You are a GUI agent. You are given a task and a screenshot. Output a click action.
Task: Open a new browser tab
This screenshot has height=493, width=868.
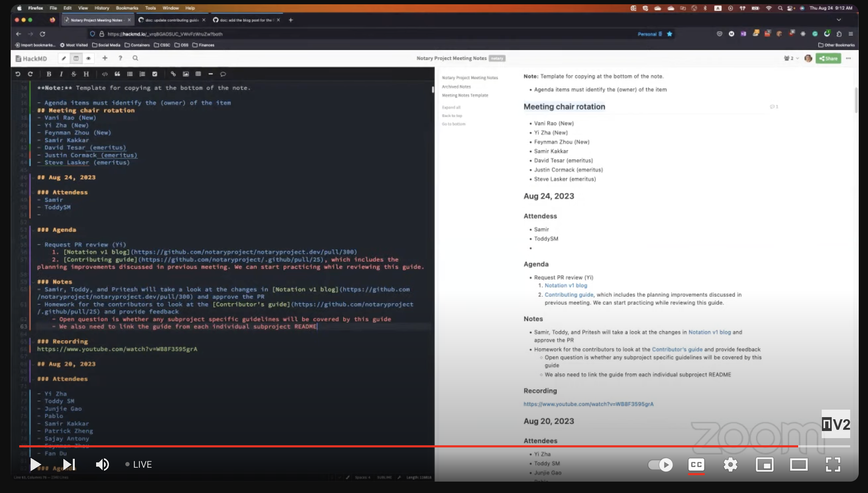click(x=291, y=20)
